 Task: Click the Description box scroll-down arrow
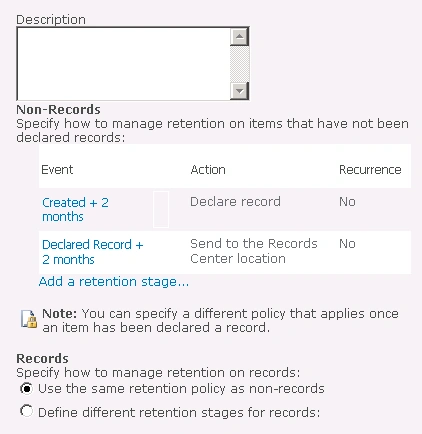pyautogui.click(x=239, y=91)
